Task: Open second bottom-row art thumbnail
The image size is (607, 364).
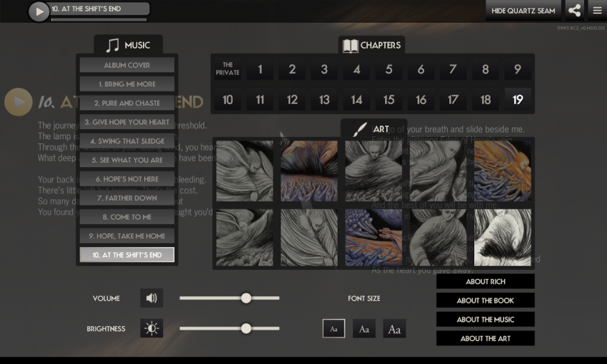Action: click(x=309, y=238)
